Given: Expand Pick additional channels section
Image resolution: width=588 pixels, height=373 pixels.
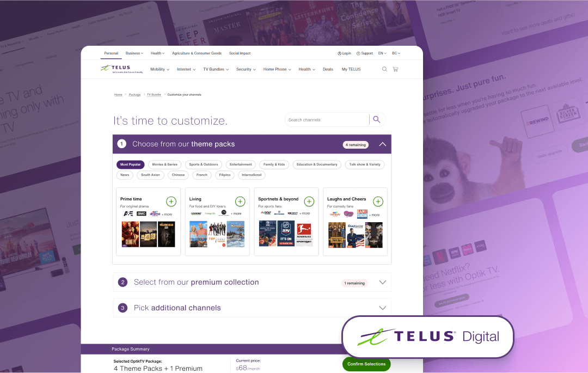Looking at the screenshot, I should [x=383, y=308].
